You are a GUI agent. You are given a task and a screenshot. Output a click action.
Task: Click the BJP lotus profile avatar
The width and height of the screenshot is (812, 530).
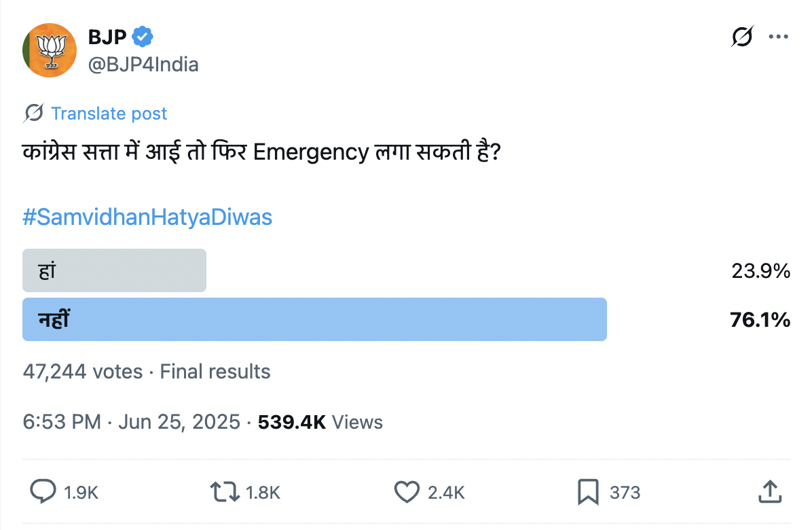(x=50, y=50)
